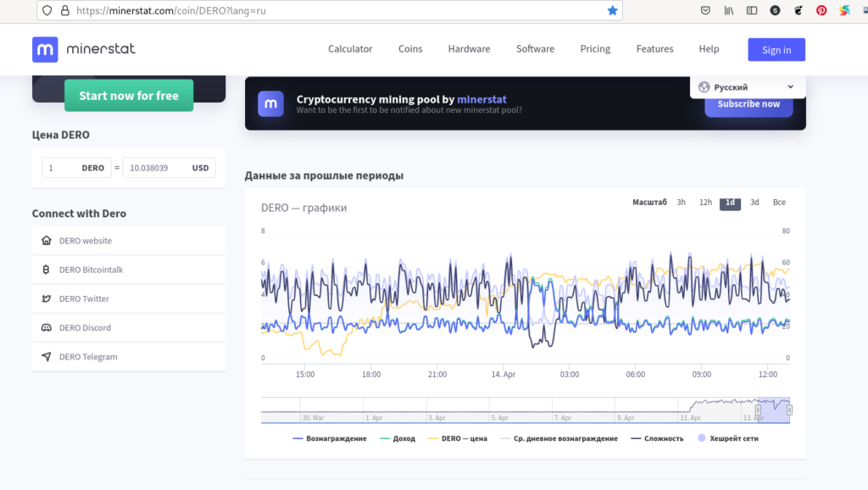Toggle the Доход series in the legend
This screenshot has width=868, height=490.
click(x=398, y=438)
